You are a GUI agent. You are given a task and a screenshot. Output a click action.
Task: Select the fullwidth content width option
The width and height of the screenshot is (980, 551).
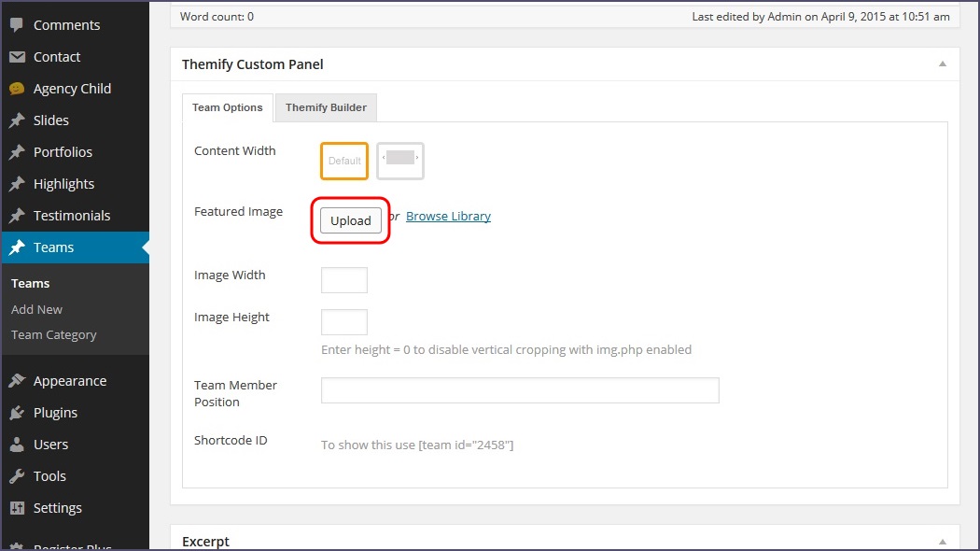[x=400, y=161]
